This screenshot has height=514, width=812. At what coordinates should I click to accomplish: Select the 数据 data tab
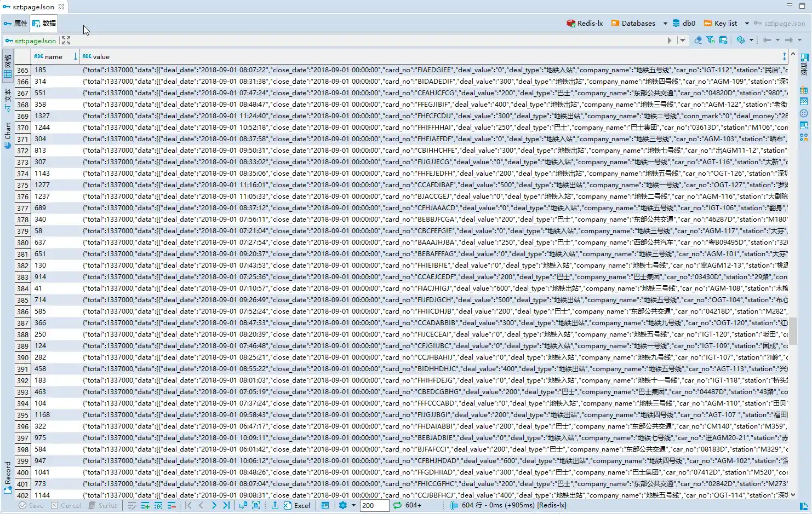coord(44,24)
